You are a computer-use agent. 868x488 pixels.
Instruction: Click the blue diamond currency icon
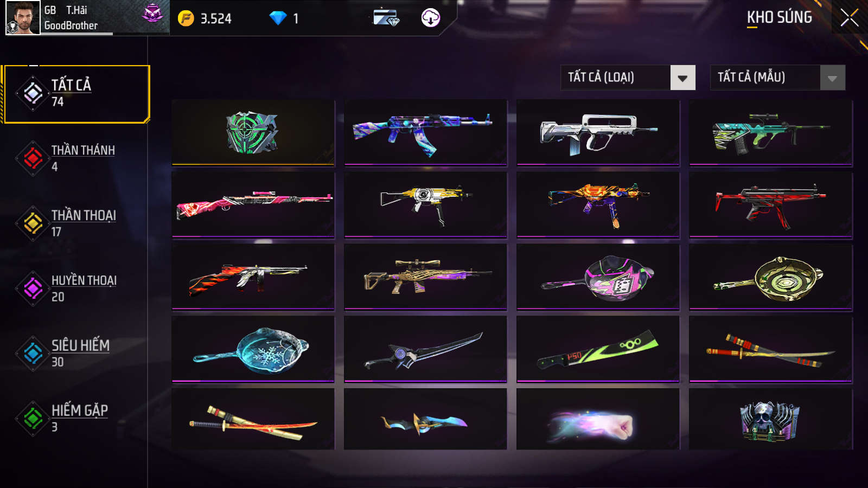278,18
